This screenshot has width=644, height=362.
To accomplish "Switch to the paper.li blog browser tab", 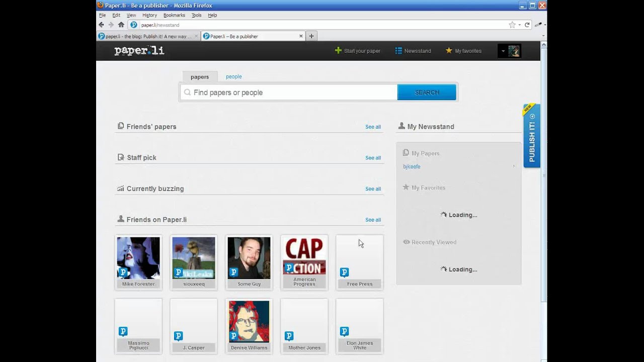I will (x=148, y=36).
